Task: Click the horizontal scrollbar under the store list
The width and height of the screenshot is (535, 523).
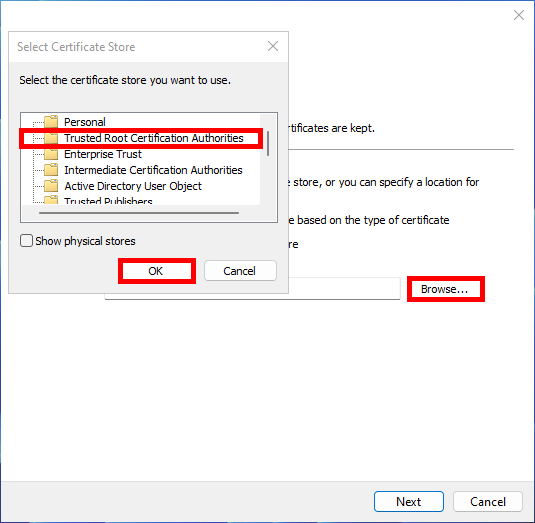Action: (x=139, y=213)
